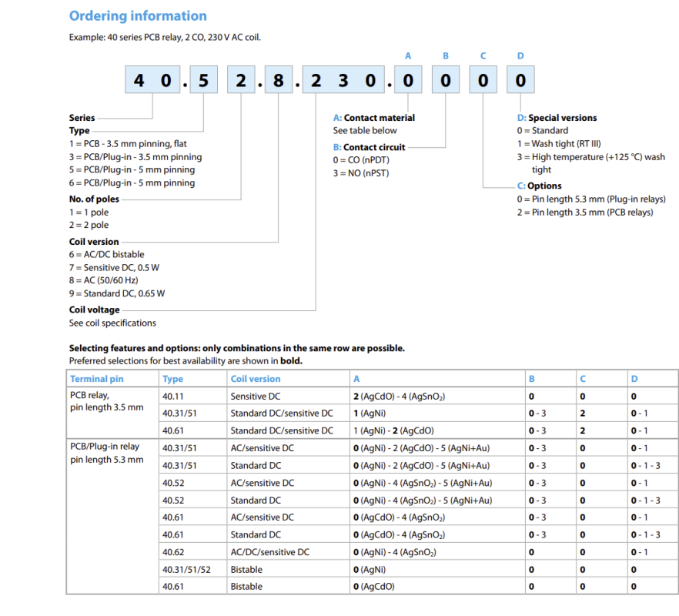
Task: Select the 'A: Contact material' label
Action: 373,118
